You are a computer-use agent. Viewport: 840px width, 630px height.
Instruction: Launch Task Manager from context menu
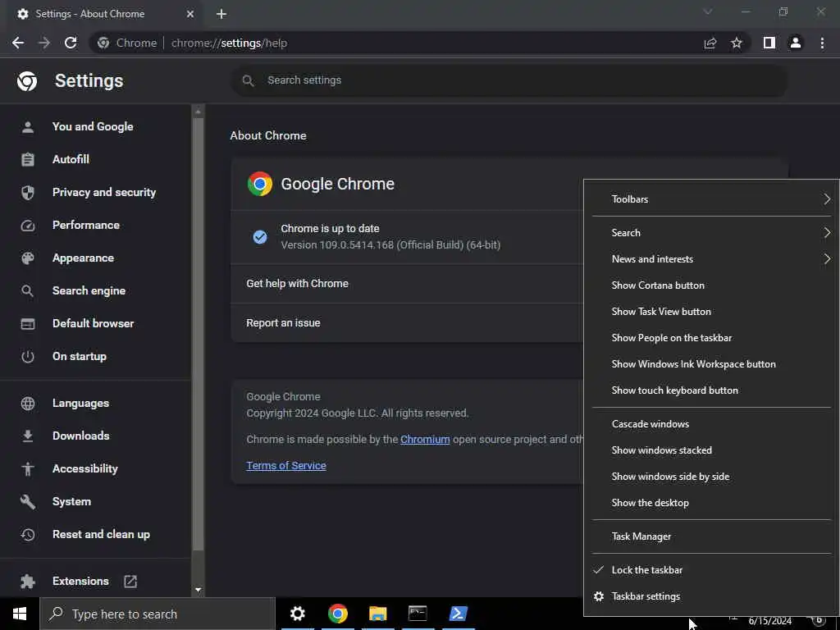711,536
